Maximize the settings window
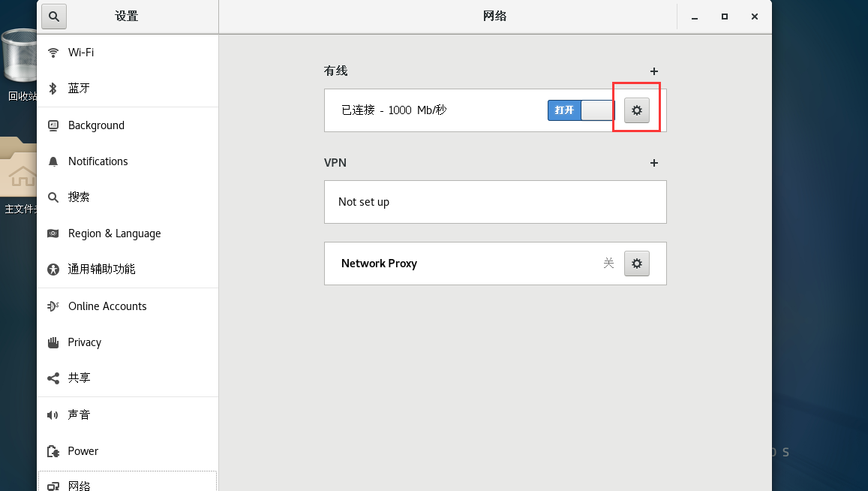 point(724,17)
